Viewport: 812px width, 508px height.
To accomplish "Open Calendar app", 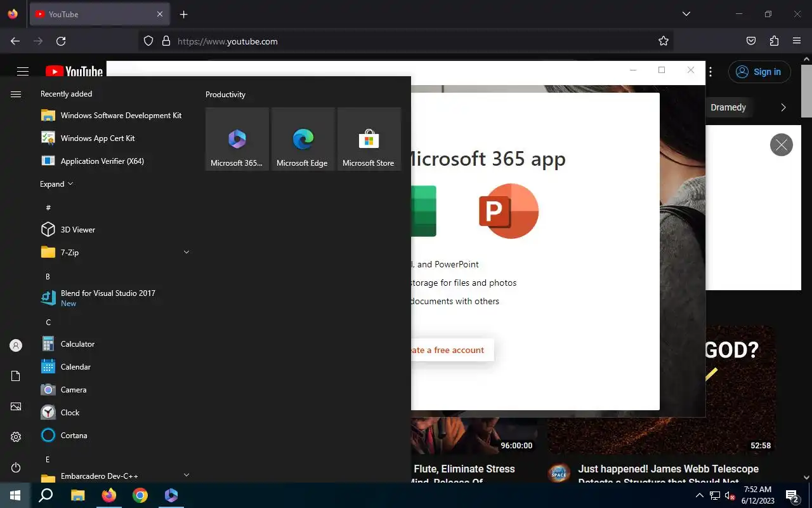I will 114,367.
